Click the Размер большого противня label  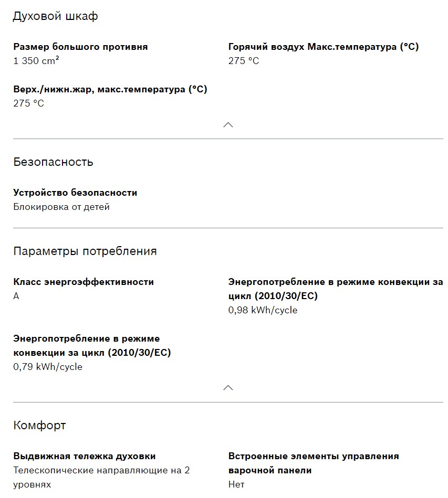80,47
